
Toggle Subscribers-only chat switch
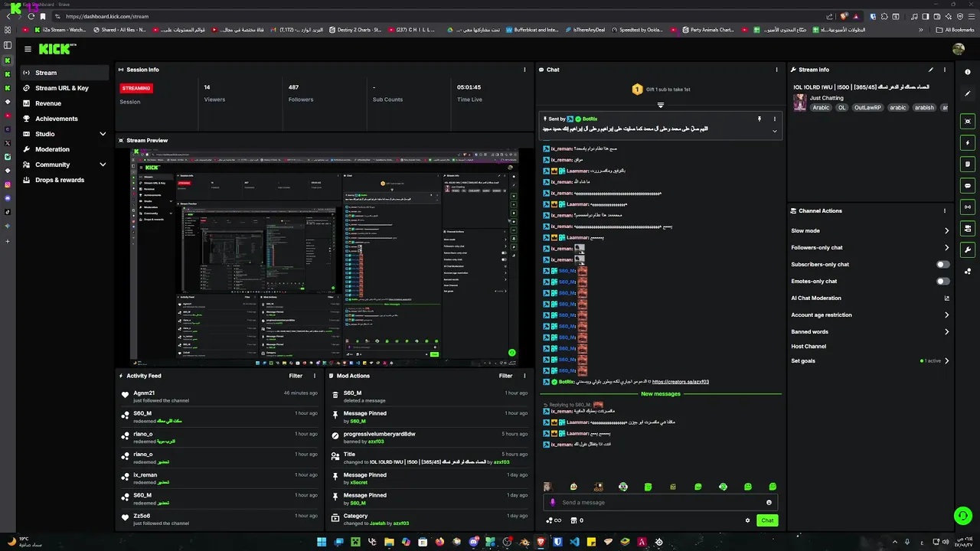943,264
